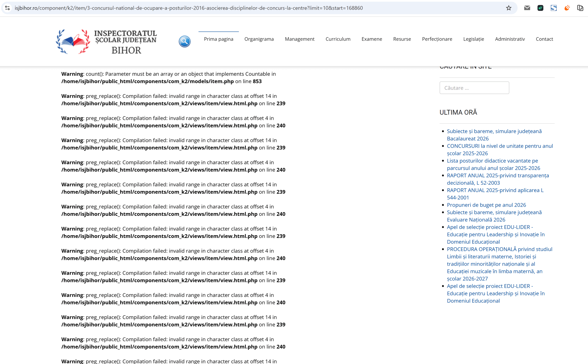Click inside the Căutare search field

[x=474, y=88]
